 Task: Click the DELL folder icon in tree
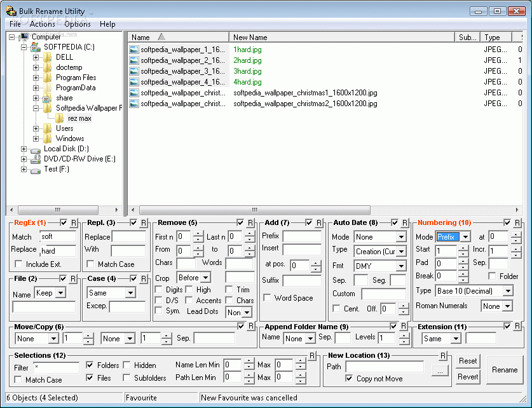(x=47, y=57)
